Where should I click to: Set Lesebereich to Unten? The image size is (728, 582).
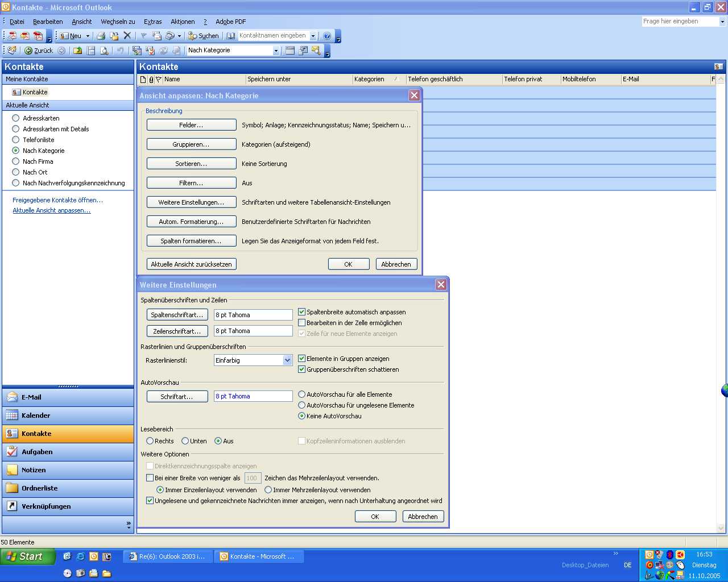pos(185,441)
